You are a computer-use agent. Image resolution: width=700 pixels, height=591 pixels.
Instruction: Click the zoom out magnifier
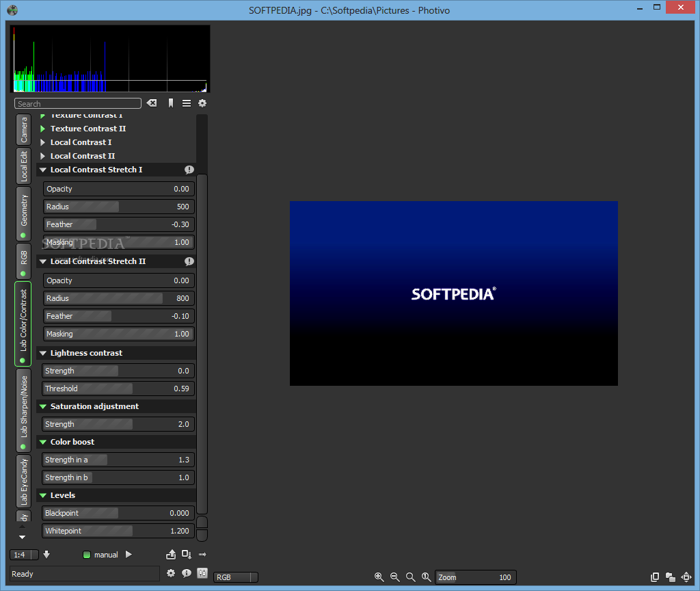coord(394,577)
